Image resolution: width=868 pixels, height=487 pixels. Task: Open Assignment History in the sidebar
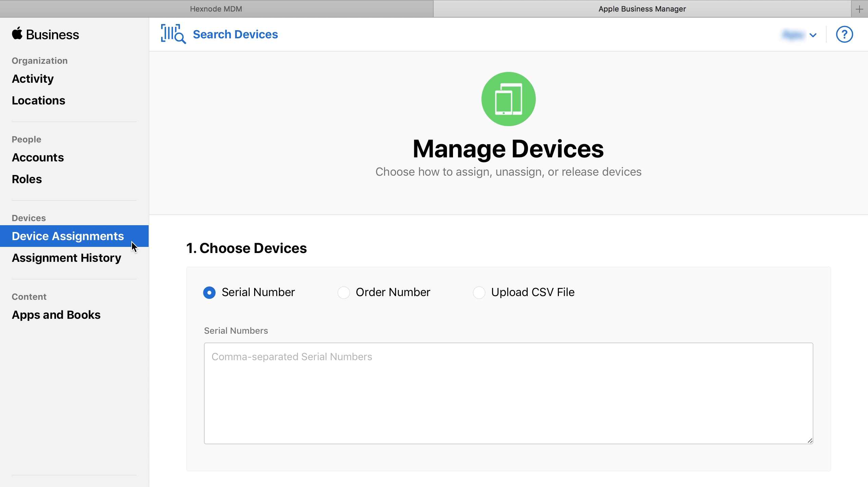pyautogui.click(x=67, y=258)
